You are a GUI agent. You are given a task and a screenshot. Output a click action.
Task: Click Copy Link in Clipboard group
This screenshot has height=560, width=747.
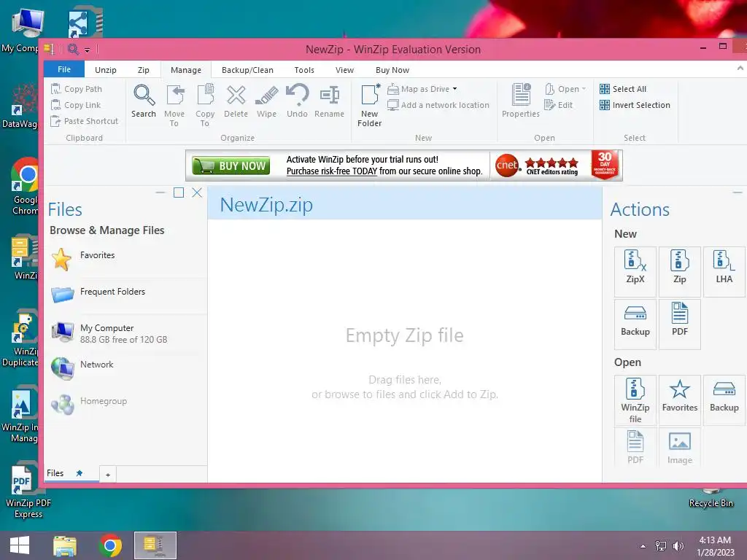click(76, 105)
